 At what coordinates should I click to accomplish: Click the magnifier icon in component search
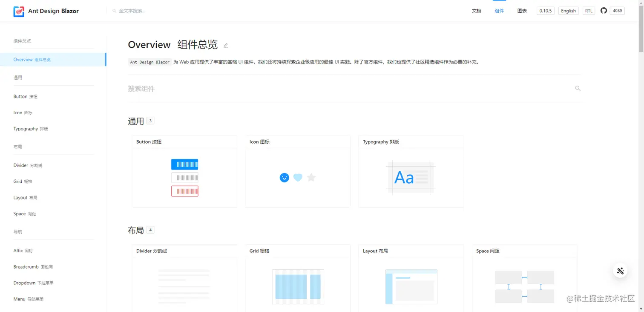click(578, 88)
